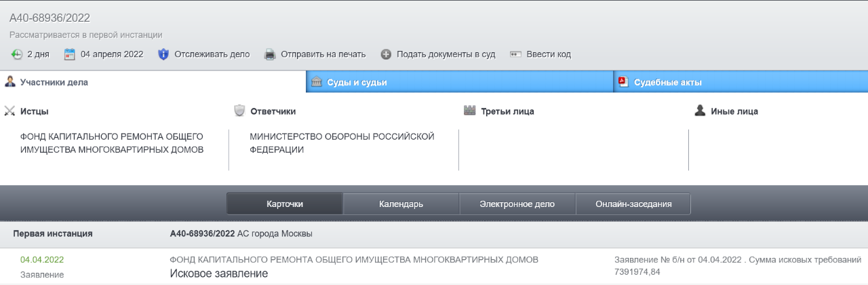Image resolution: width=868 pixels, height=285 pixels.
Task: Click the calendar icon next to 04 апреля 2022
Action: tap(69, 54)
